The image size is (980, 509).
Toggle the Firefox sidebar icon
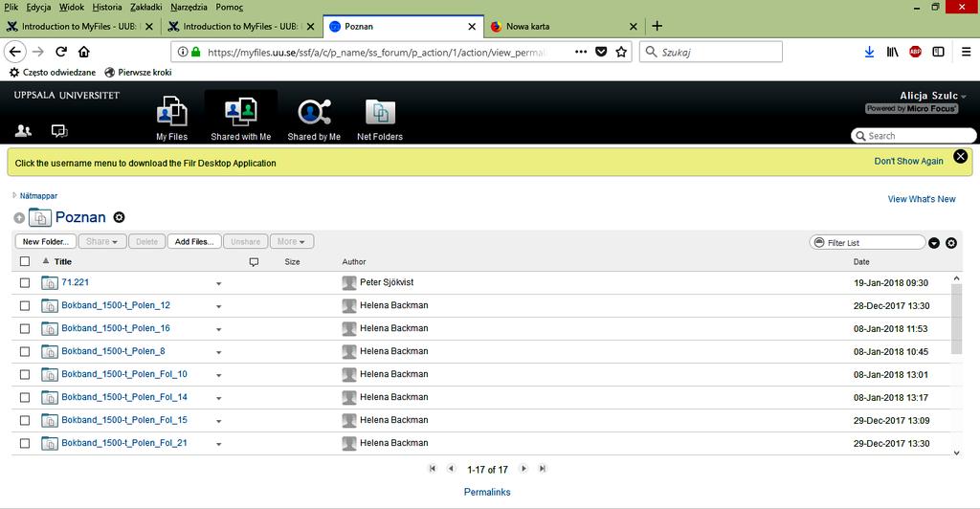point(938,52)
